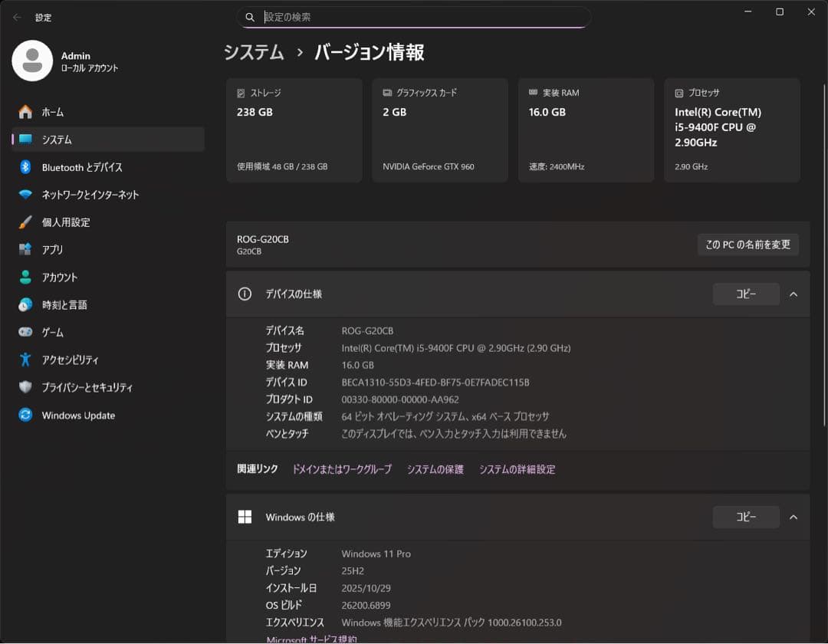The width and height of the screenshot is (828, 644).
Task: Open the Gaming controller icon
Action: (26, 333)
